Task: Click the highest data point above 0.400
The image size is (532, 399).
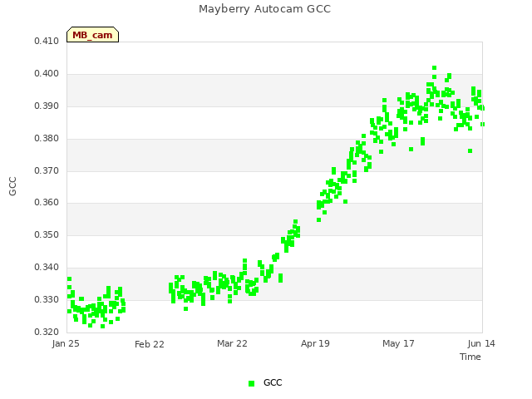Action: coord(434,68)
